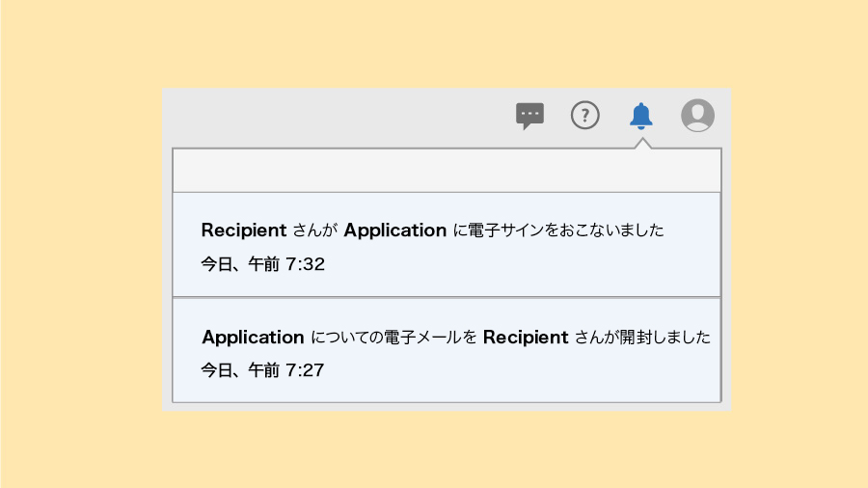Viewport: 868px width, 488px height.
Task: Click the 今日、午前 7:27 timestamp
Action: 262,369
